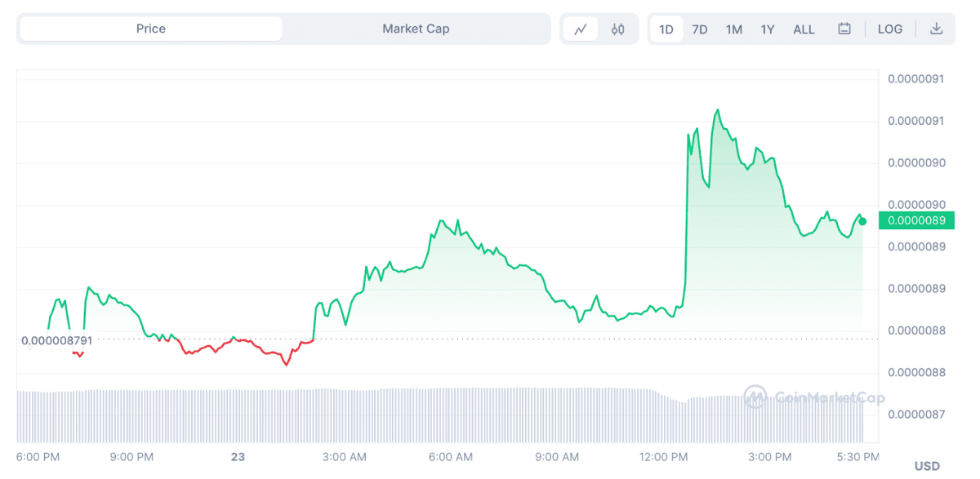The width and height of the screenshot is (980, 479).
Task: Click the latest price dot on chart
Action: (862, 220)
